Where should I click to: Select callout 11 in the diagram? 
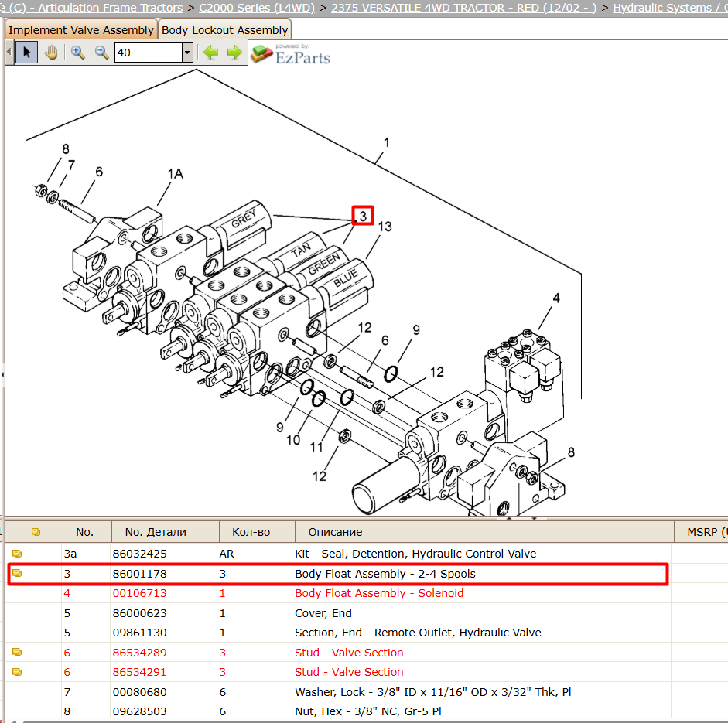pyautogui.click(x=316, y=447)
